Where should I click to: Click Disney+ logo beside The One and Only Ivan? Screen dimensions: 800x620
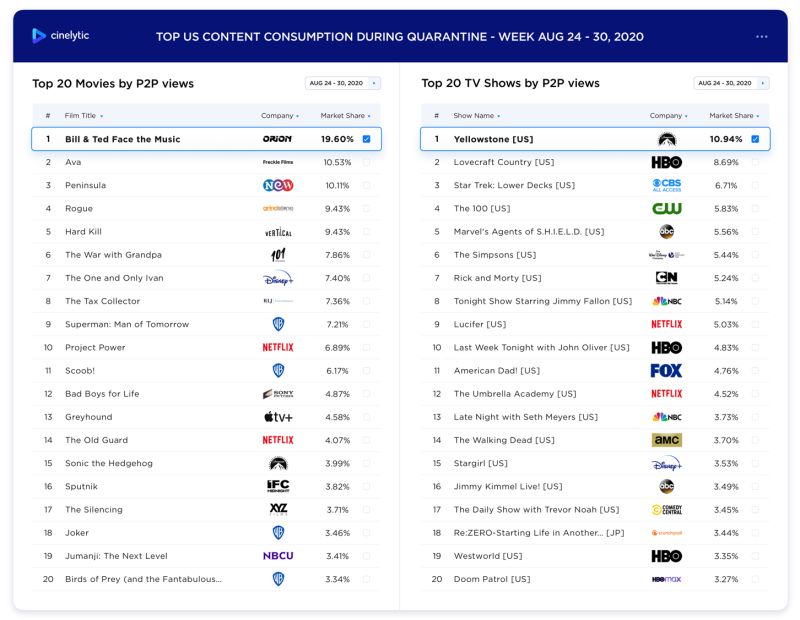[278, 278]
